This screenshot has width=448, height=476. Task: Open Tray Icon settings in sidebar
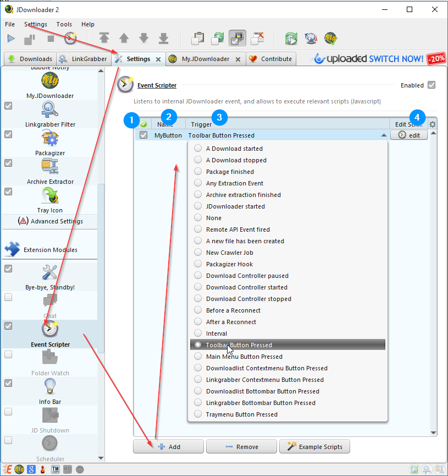click(49, 200)
